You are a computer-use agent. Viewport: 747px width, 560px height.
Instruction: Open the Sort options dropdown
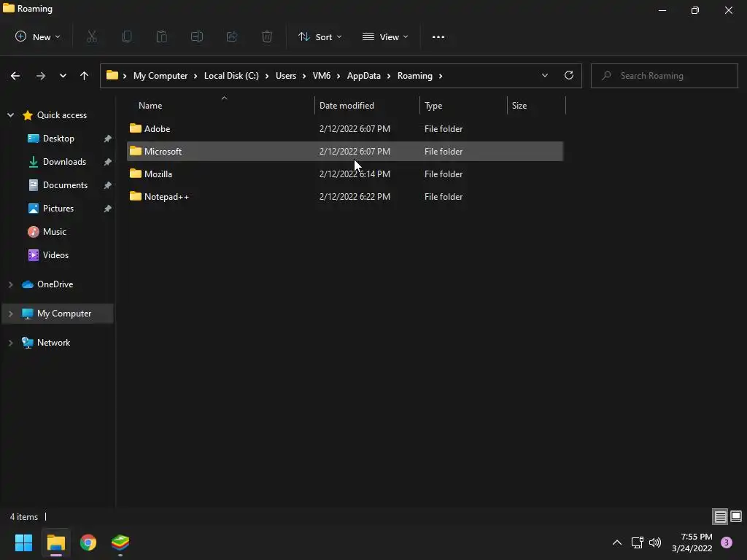pyautogui.click(x=320, y=36)
